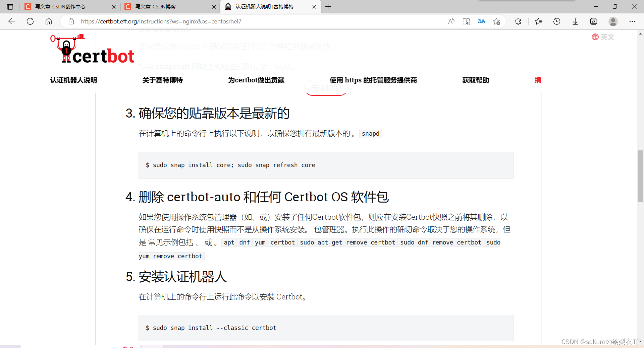Click the inline snapd code label

(371, 134)
